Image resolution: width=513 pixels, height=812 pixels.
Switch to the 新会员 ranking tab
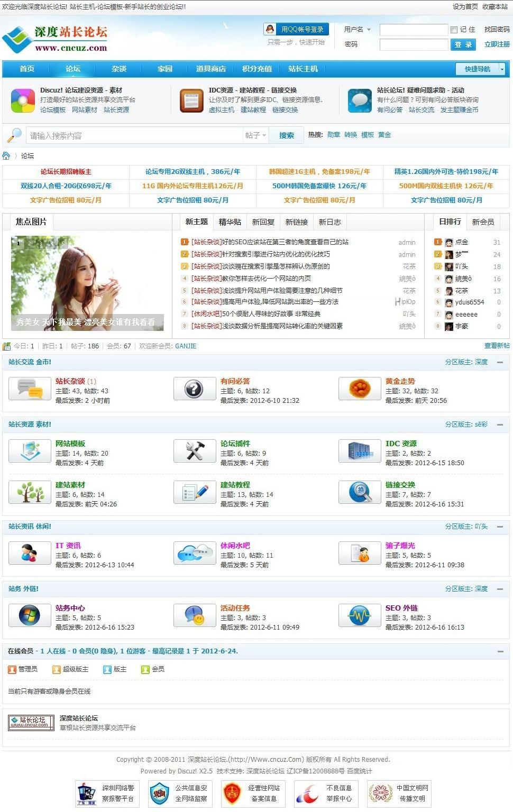483,222
